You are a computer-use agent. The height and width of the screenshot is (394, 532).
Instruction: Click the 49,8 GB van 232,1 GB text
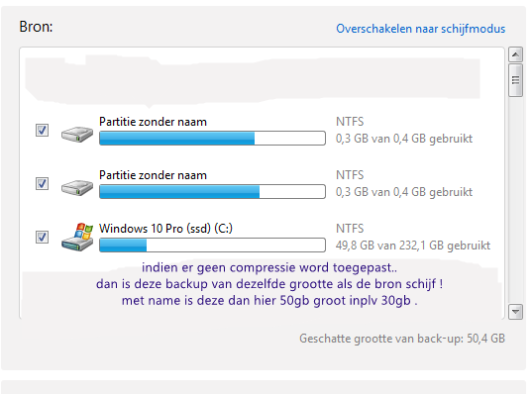click(413, 246)
